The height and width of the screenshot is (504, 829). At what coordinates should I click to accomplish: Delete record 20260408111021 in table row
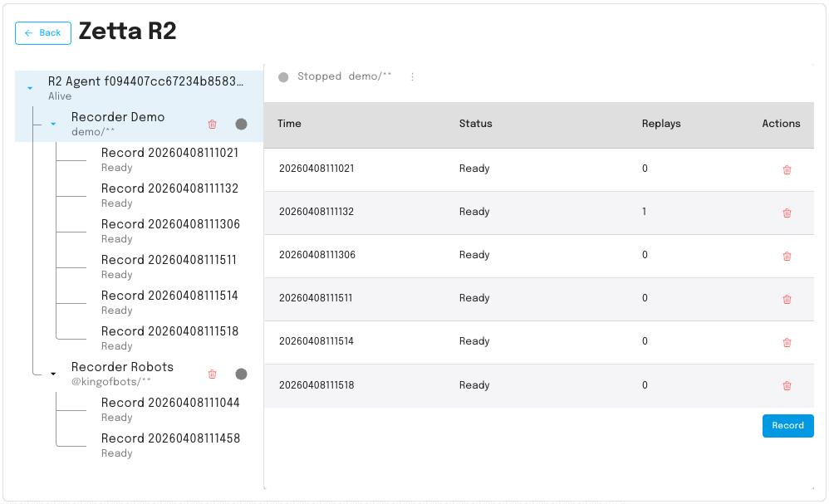(787, 169)
